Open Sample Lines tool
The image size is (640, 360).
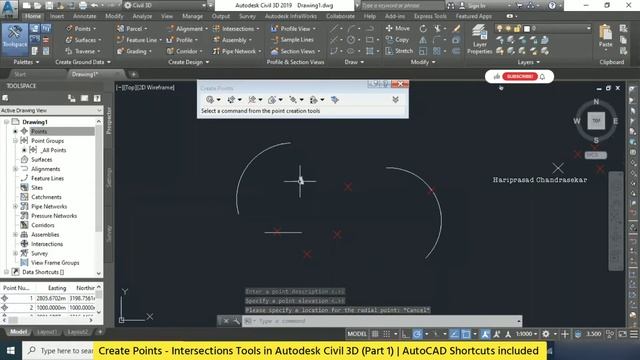pyautogui.click(x=293, y=40)
